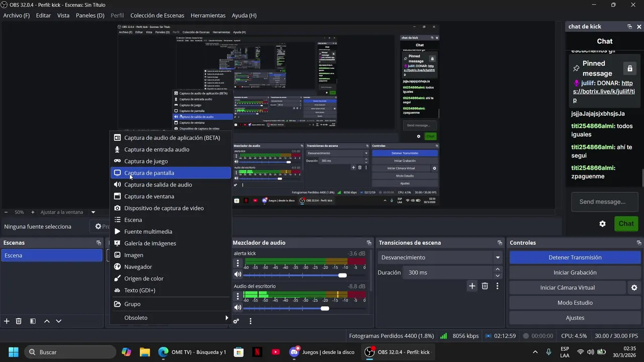The height and width of the screenshot is (362, 644).
Task: Expand the Obsoleto submenu
Action: click(x=171, y=318)
